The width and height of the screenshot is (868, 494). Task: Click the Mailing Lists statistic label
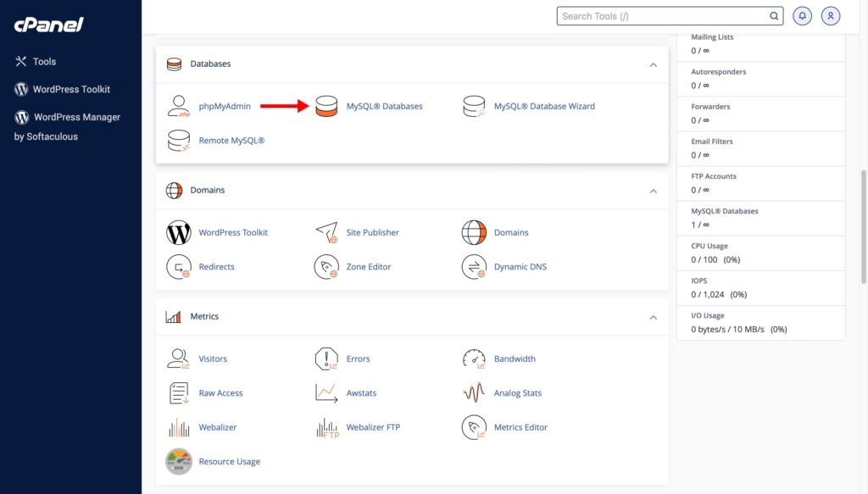pos(712,36)
